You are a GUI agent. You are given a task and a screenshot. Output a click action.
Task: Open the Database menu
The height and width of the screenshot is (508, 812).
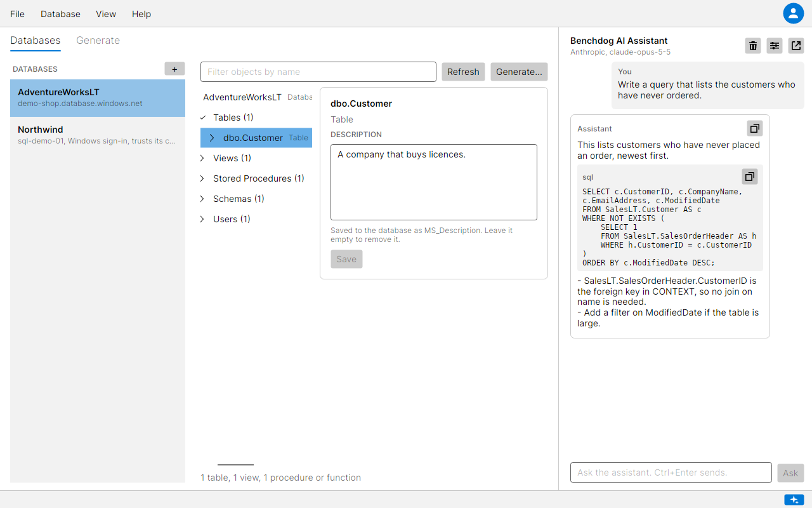(60, 14)
